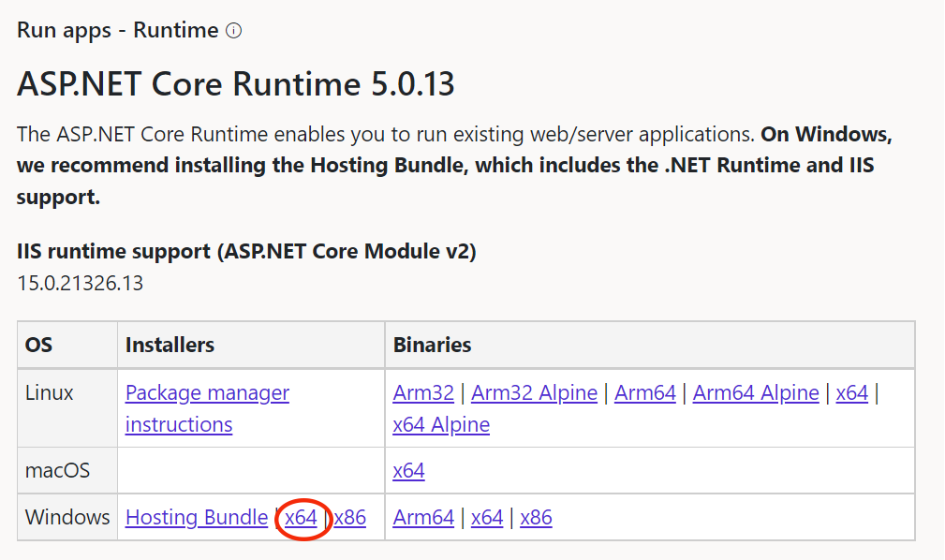Download the Linux x64 binary
The width and height of the screenshot is (945, 560).
851,393
